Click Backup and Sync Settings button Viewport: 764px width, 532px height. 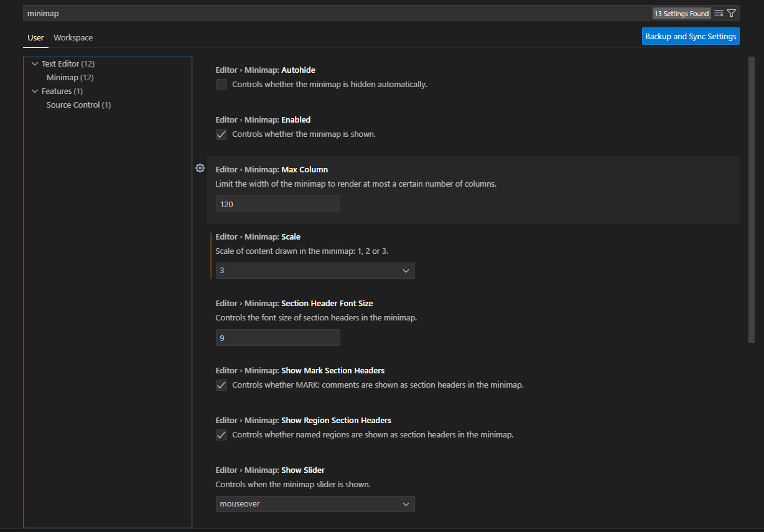[x=691, y=36]
